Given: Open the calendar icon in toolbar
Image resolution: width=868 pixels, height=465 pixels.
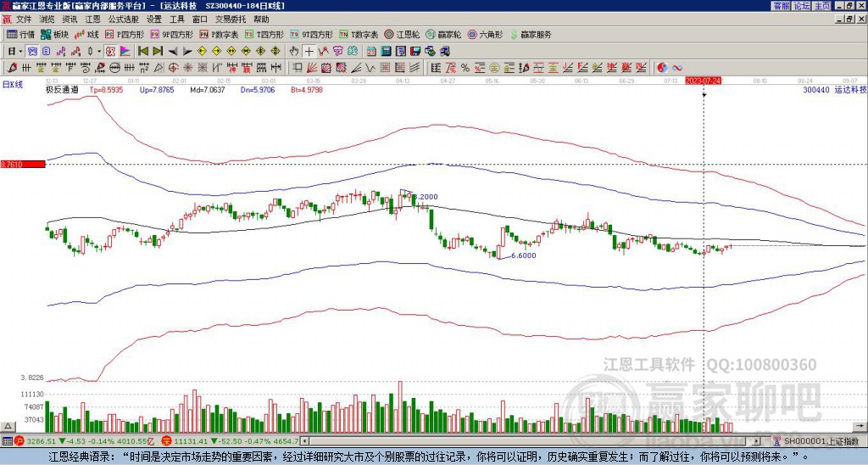Looking at the screenshot, I should point(371,52).
